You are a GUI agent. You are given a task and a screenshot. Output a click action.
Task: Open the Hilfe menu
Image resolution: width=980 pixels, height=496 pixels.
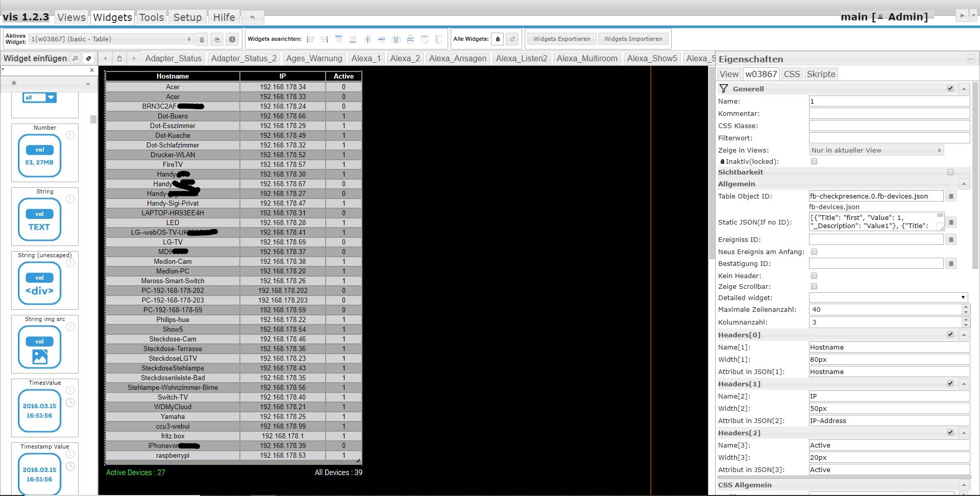coord(224,17)
